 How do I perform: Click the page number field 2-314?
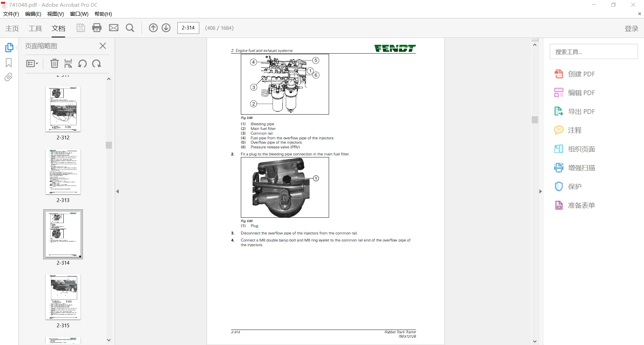188,28
